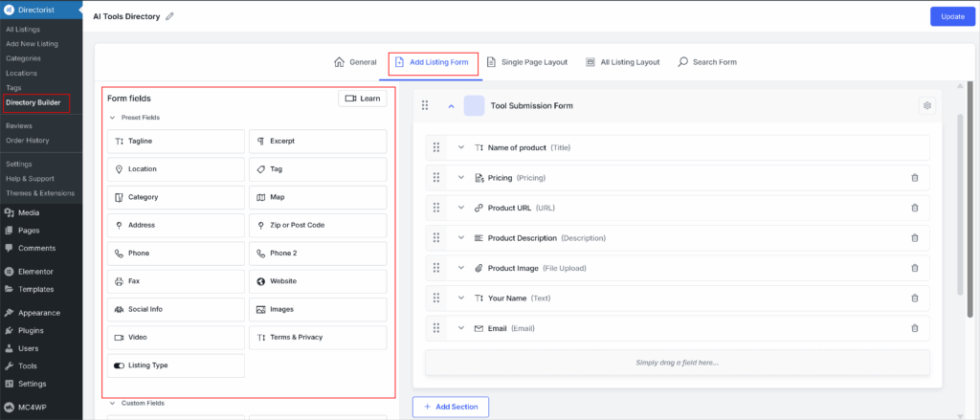Viewport: 980px width, 420px height.
Task: Open Tool Submission Form settings gear
Action: (925, 106)
